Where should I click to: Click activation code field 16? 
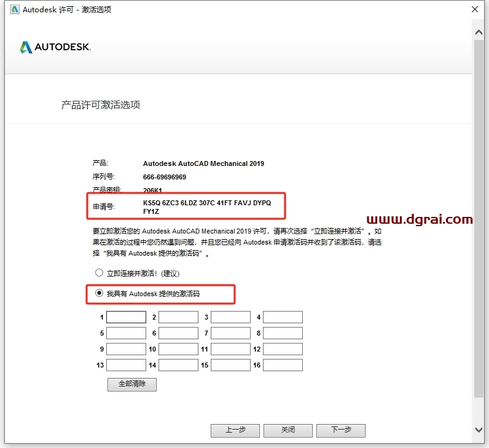coord(283,365)
